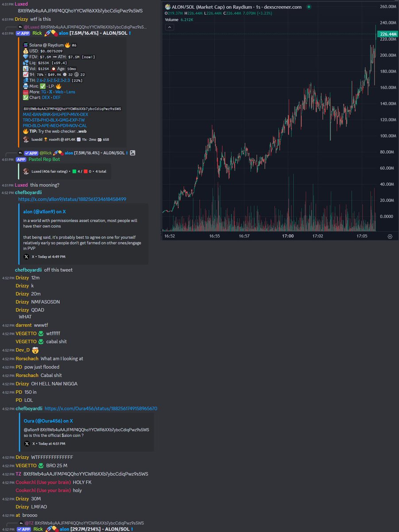Click the Luxed username on 'this mooning?'
The height and width of the screenshot is (532, 399).
tap(21, 185)
